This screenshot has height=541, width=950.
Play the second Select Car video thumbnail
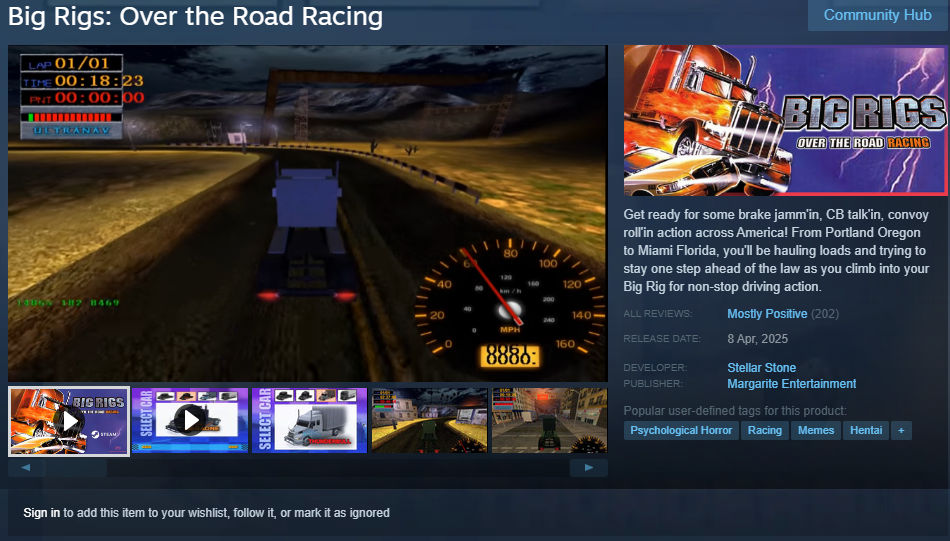click(x=190, y=421)
